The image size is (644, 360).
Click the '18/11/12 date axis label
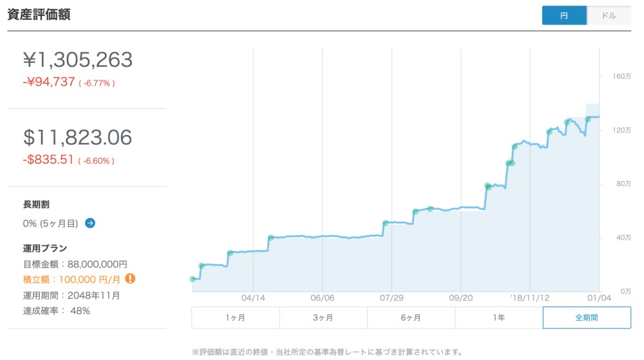530,298
